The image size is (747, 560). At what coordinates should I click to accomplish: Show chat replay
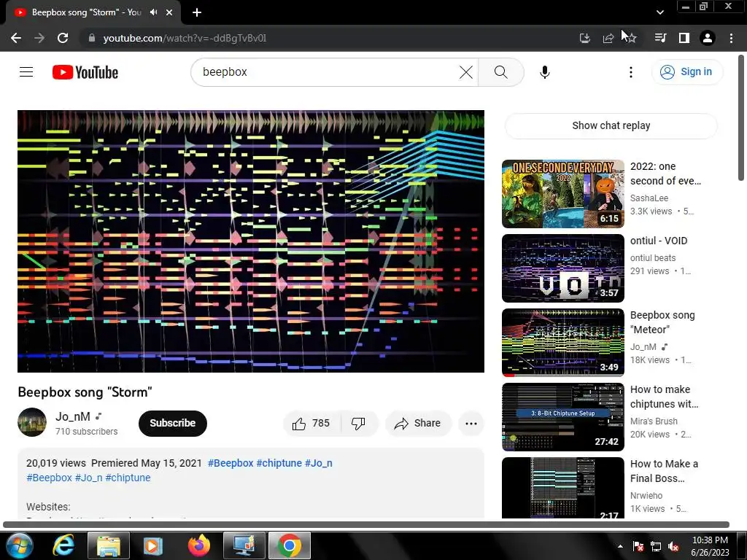coord(611,125)
